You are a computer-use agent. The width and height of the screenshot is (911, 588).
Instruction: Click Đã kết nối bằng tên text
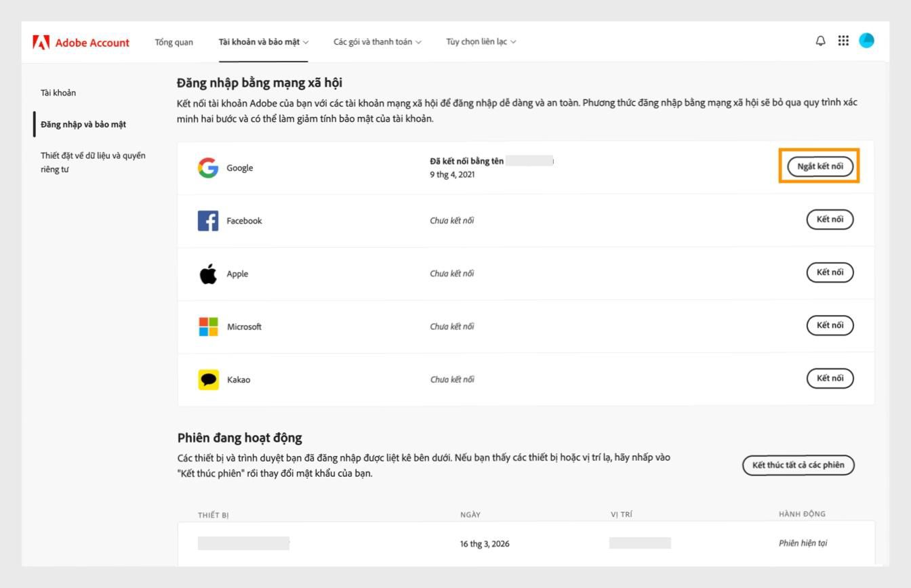467,161
